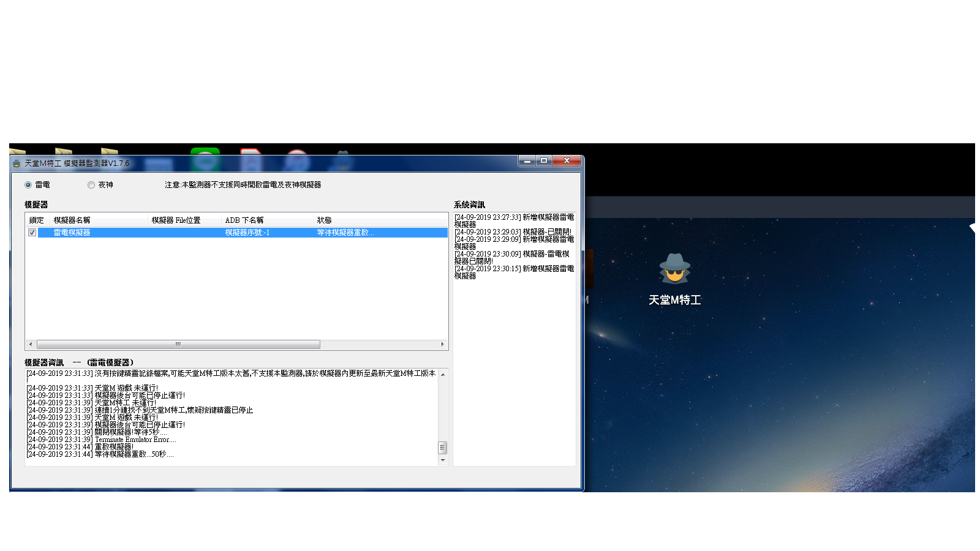Viewport: 980px width, 551px height.
Task: Uncheck the 鎖定 checkbox for 雷電模擬器
Action: coord(32,232)
